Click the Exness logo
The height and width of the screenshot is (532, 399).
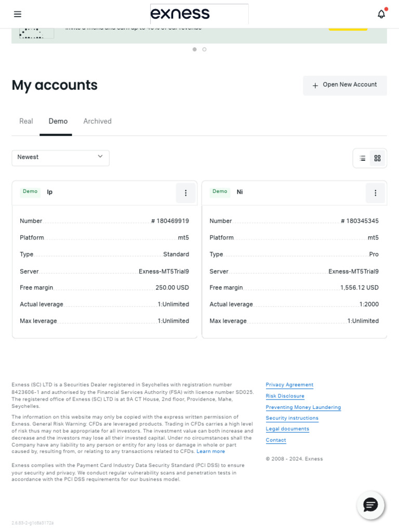(180, 14)
